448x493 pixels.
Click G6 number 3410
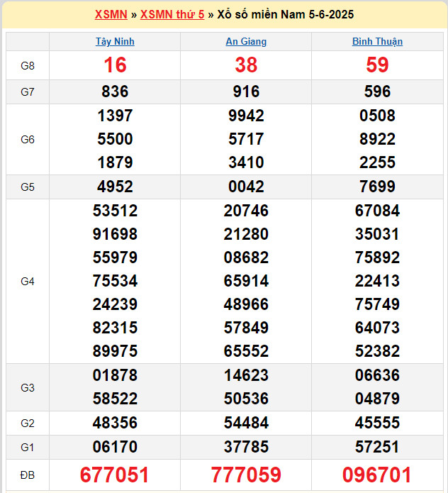pyautogui.click(x=246, y=162)
